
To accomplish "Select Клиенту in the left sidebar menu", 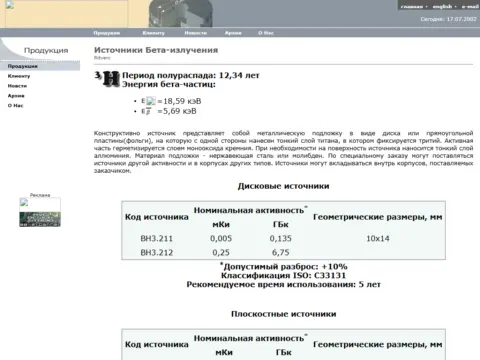I will point(19,76).
